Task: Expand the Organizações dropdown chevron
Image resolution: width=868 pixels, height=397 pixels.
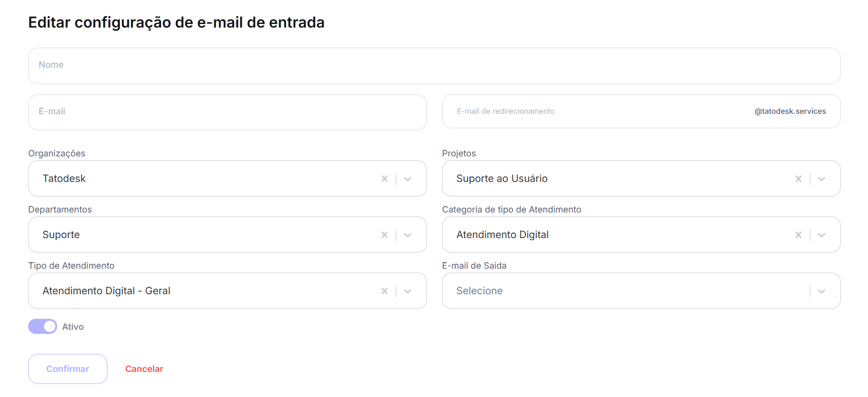Action: pos(407,179)
